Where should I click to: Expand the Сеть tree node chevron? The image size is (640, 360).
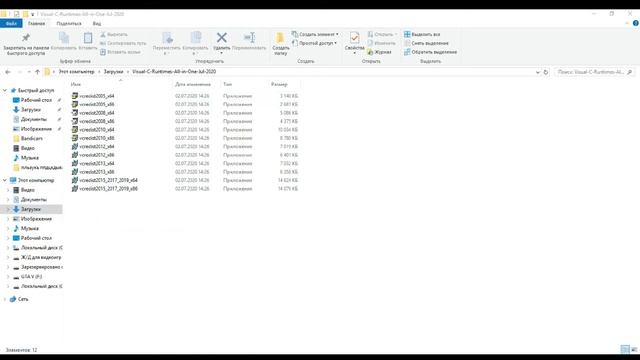point(5,299)
